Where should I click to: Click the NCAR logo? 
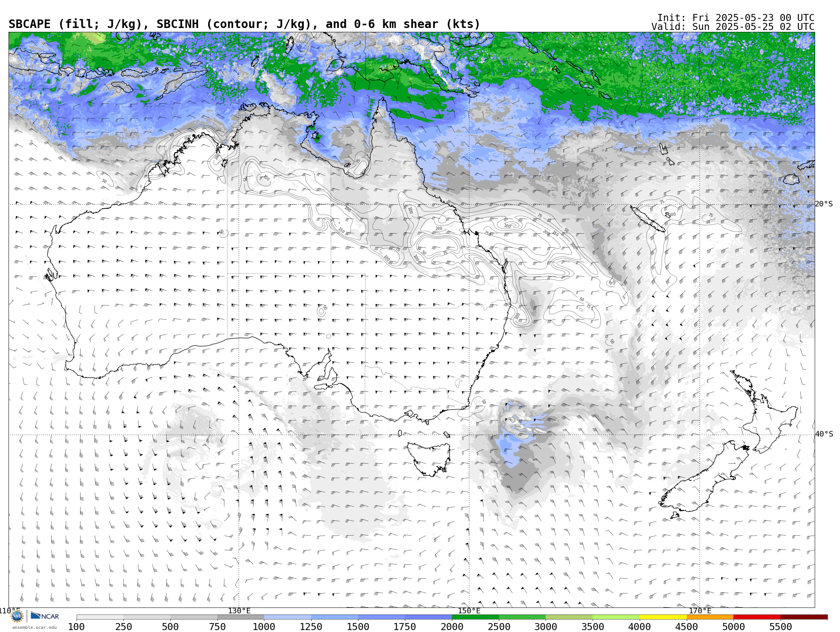click(45, 616)
